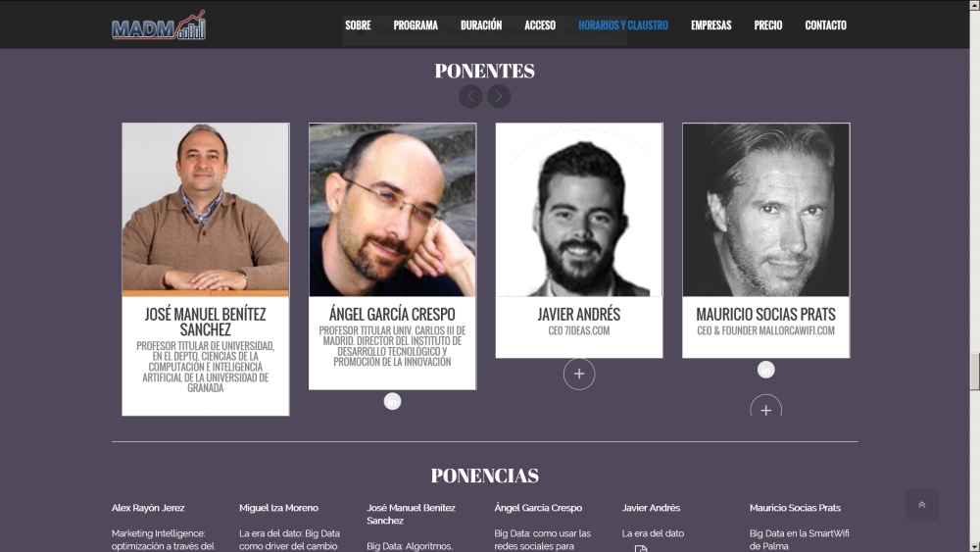Click José Manuel Benítez Sanchez photo

206,210
